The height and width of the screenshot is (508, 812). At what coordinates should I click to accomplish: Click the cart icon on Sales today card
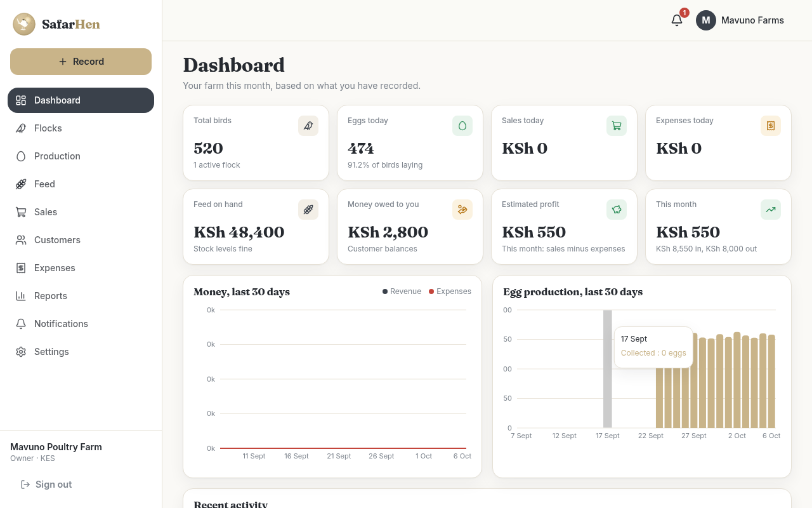point(617,126)
